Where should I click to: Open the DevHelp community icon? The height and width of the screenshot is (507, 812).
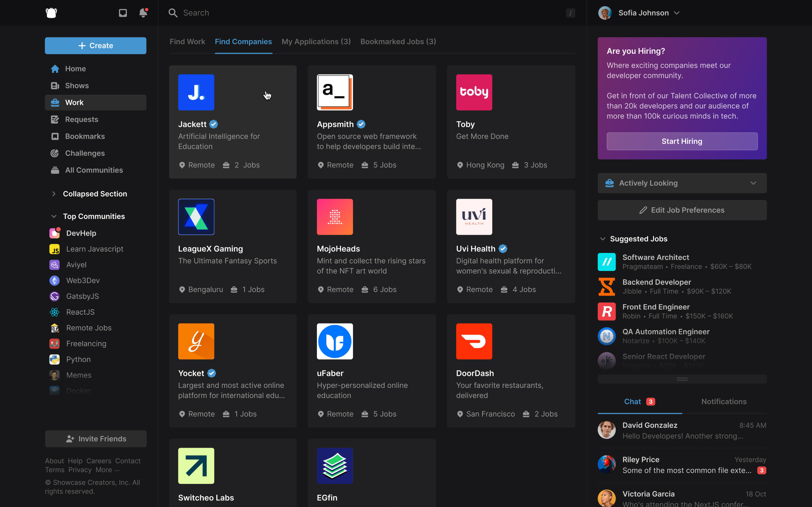click(54, 233)
